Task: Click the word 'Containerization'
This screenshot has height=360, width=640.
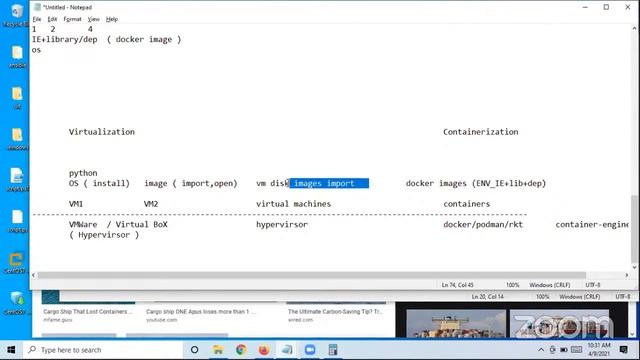Action: click(481, 132)
